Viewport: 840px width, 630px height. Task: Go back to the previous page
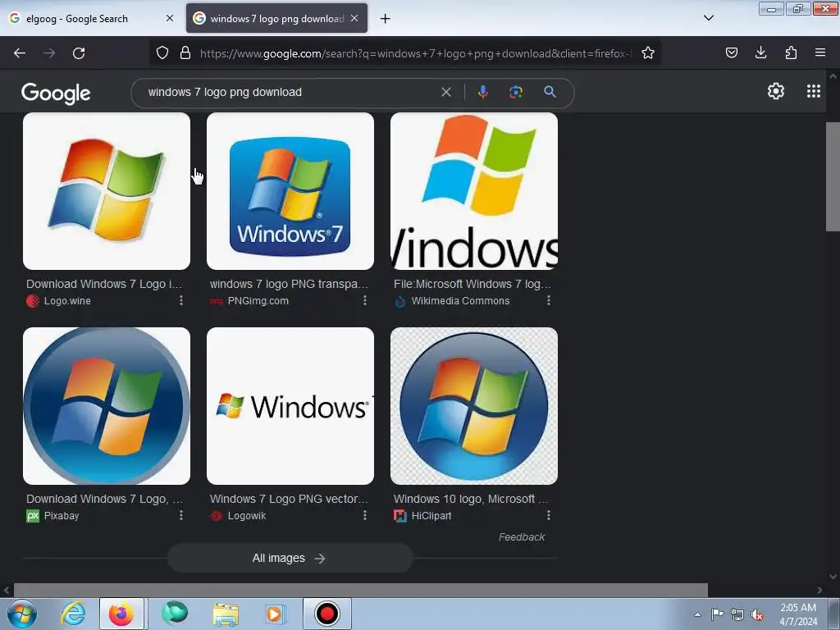point(20,53)
